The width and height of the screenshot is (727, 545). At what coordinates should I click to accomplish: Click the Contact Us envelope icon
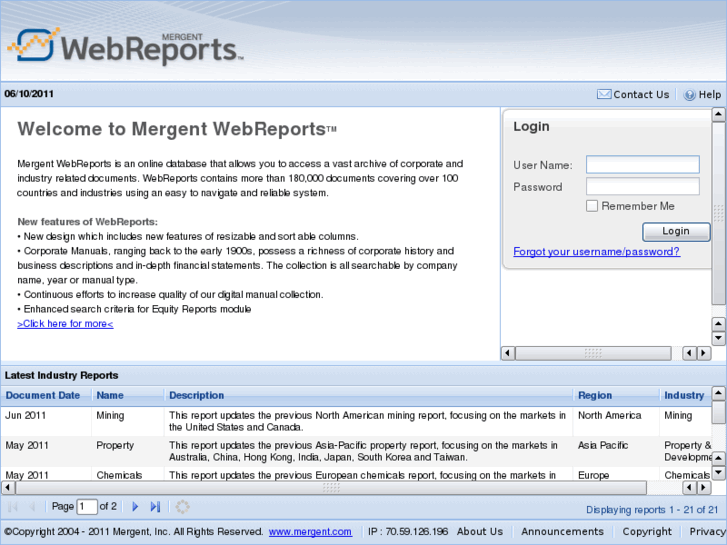point(604,94)
